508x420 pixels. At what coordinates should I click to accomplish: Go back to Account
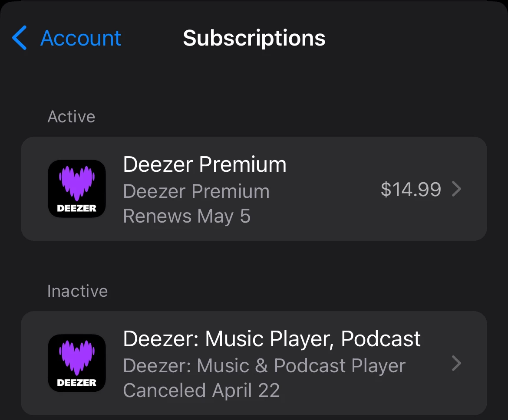tap(66, 38)
